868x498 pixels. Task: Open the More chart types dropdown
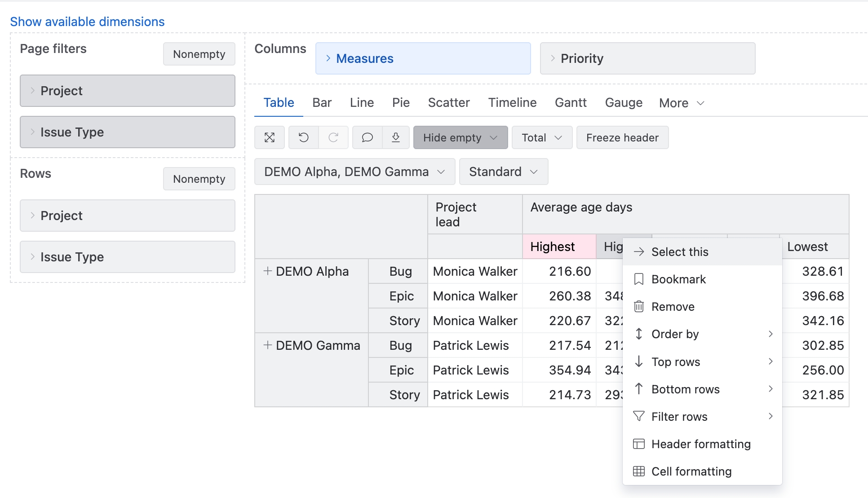pyautogui.click(x=682, y=103)
